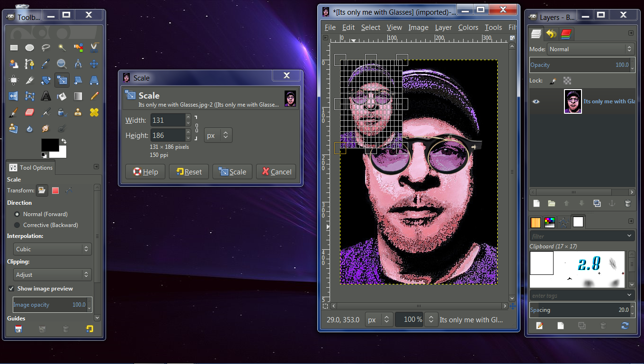
Task: Expand the enter tags dropdown arrow
Action: point(629,295)
